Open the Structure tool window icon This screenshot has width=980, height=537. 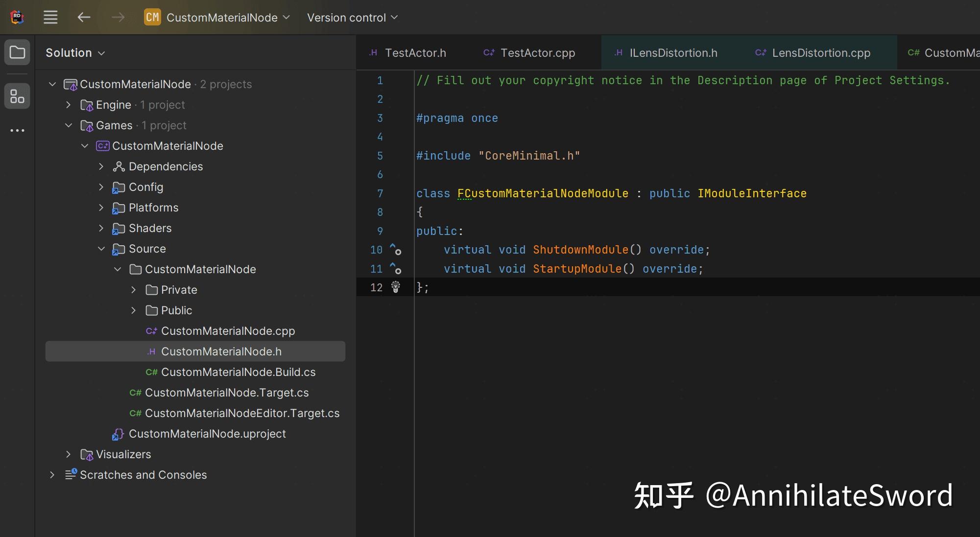point(17,96)
